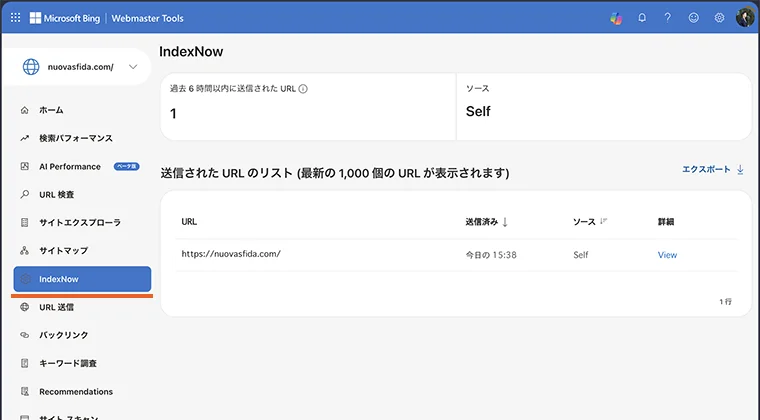Click the ソース Self summary card
The height and width of the screenshot is (420, 760).
pos(603,107)
